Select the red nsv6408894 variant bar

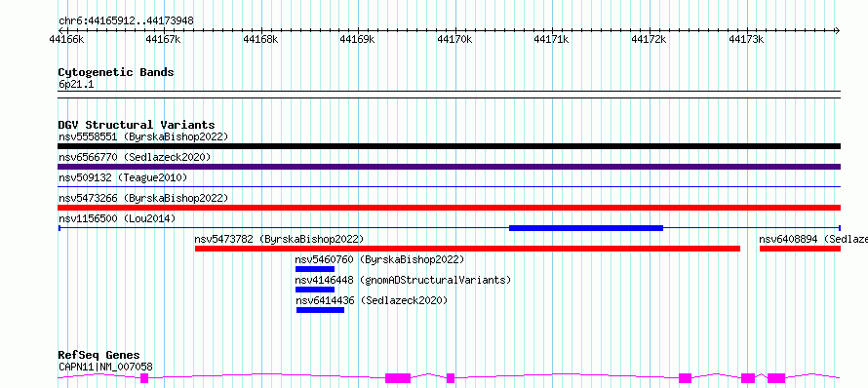[800, 249]
